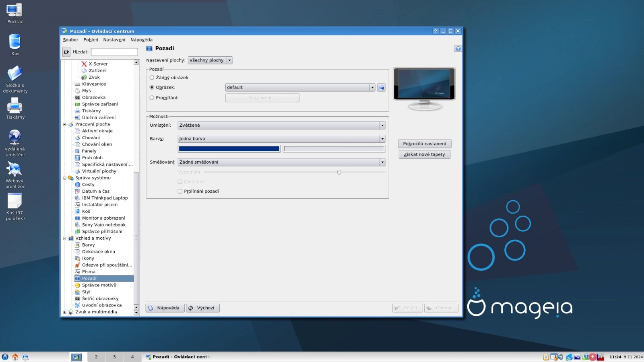The height and width of the screenshot is (362, 644).
Task: Click the Obnovit reset button
Action: coord(441,308)
